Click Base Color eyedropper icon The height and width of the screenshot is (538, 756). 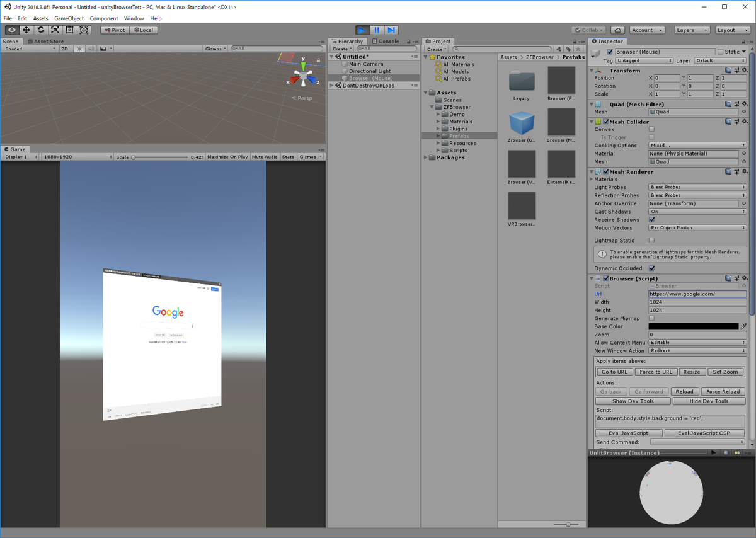pyautogui.click(x=744, y=326)
